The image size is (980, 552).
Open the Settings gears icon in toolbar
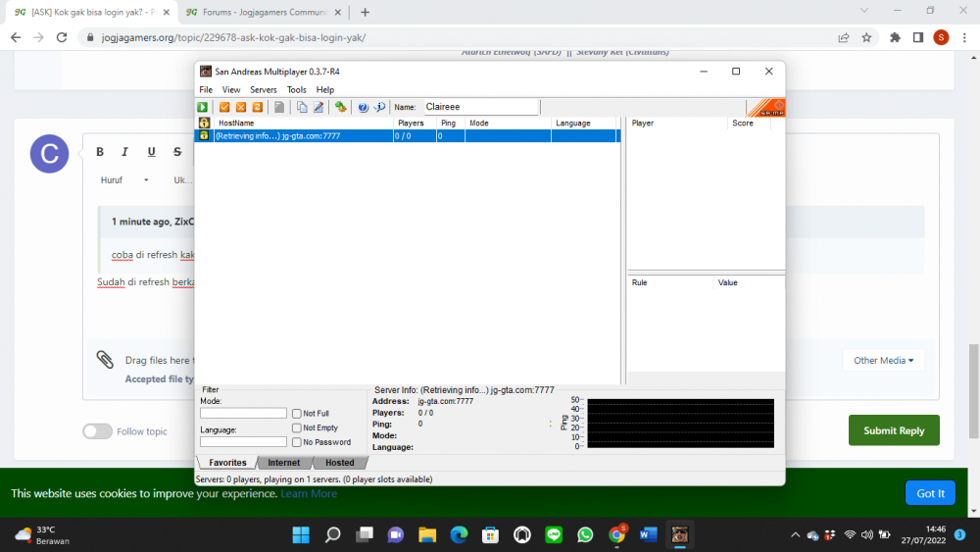coord(341,108)
